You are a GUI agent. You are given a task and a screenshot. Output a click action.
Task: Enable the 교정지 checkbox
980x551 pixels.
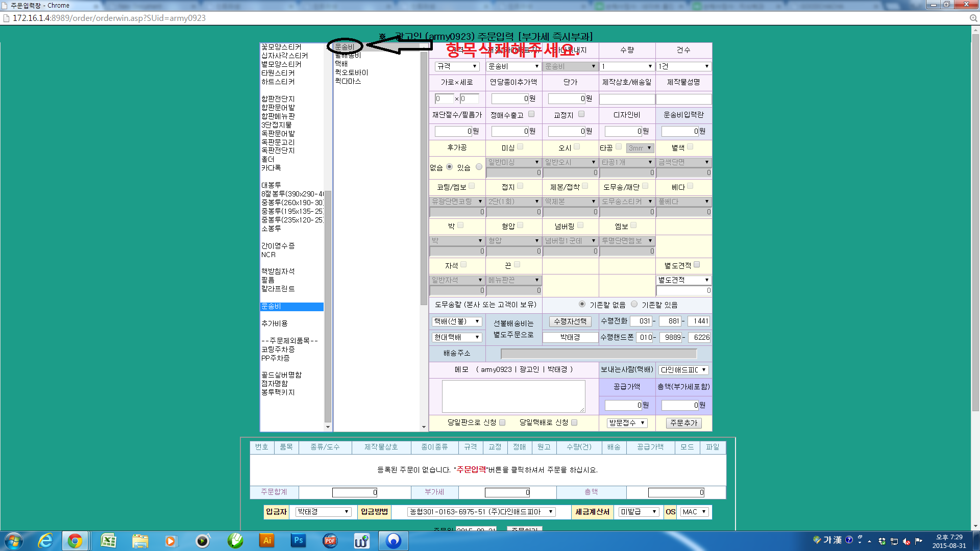click(x=581, y=114)
